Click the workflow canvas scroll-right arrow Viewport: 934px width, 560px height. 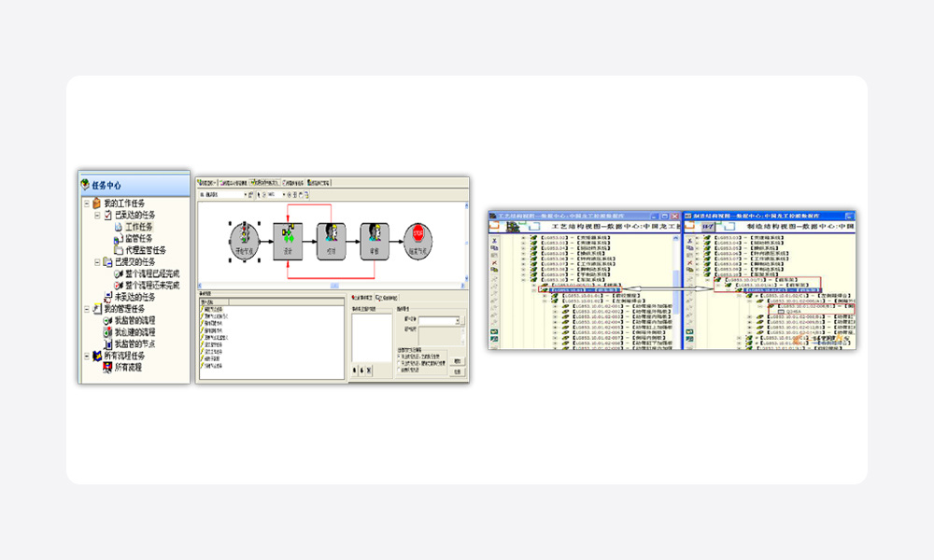[462, 285]
